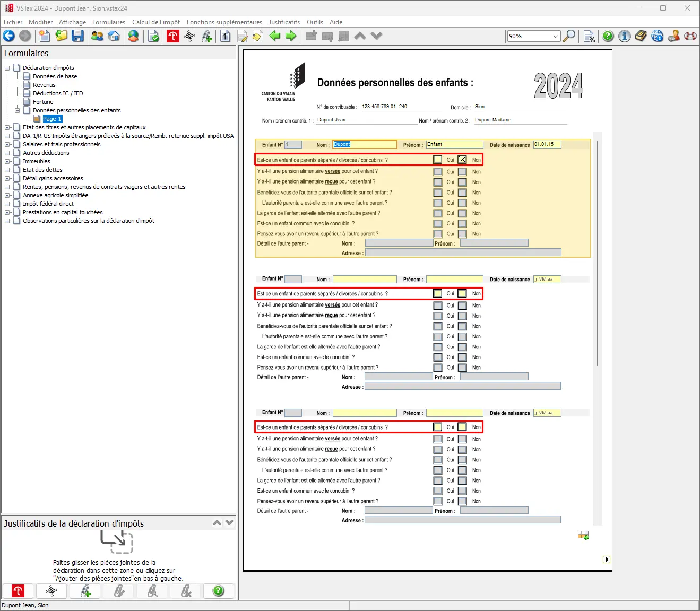Click the house icon in toolbar

(x=114, y=36)
